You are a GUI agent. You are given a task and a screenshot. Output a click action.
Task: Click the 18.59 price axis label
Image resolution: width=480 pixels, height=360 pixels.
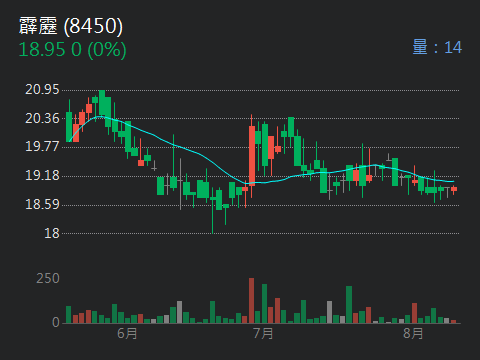[42, 205]
